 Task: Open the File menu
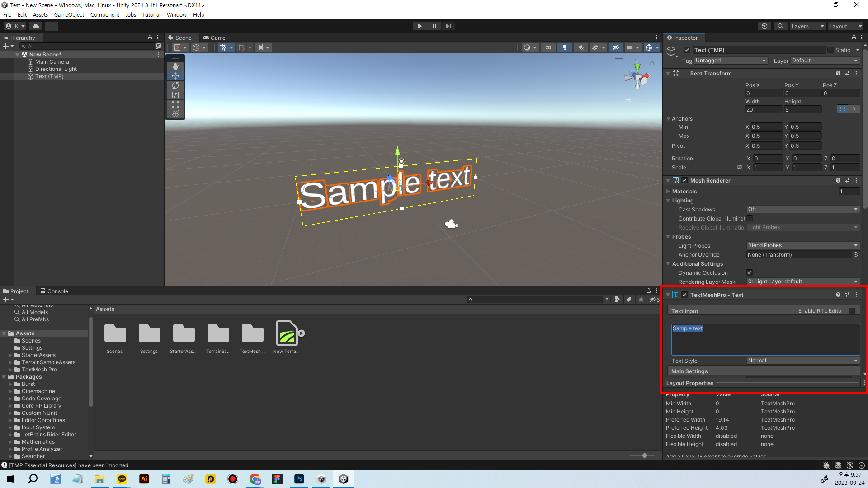[x=7, y=14]
